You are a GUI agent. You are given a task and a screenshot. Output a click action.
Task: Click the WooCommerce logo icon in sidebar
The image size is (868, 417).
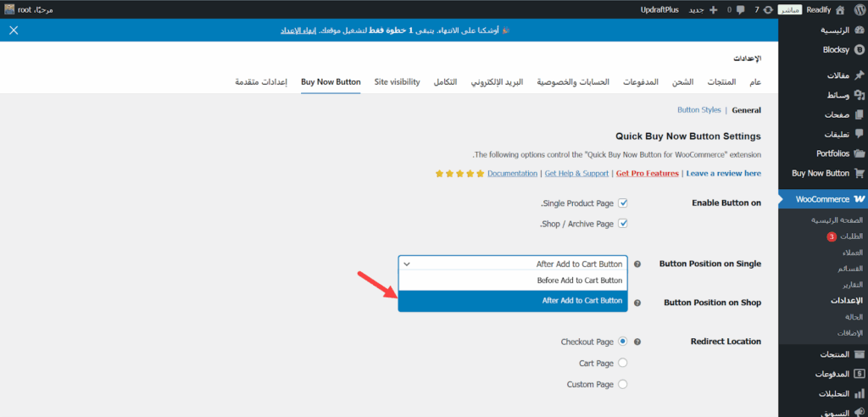tap(860, 199)
